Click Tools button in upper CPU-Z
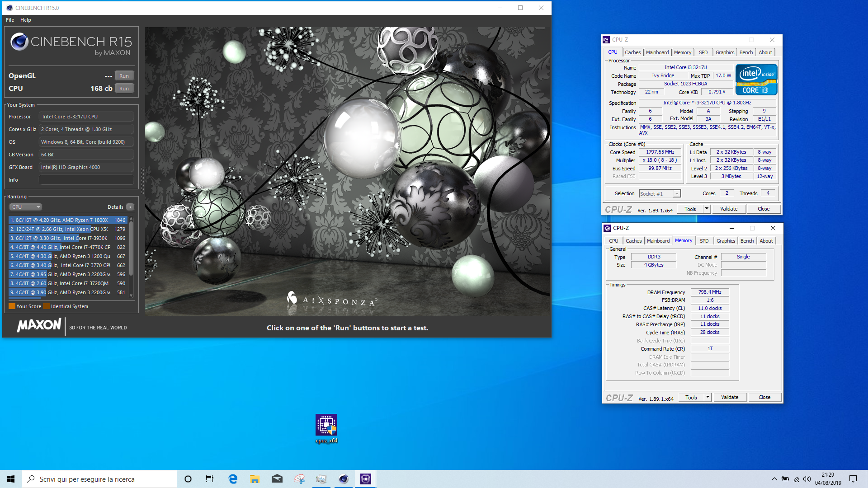This screenshot has height=488, width=868. pos(690,209)
